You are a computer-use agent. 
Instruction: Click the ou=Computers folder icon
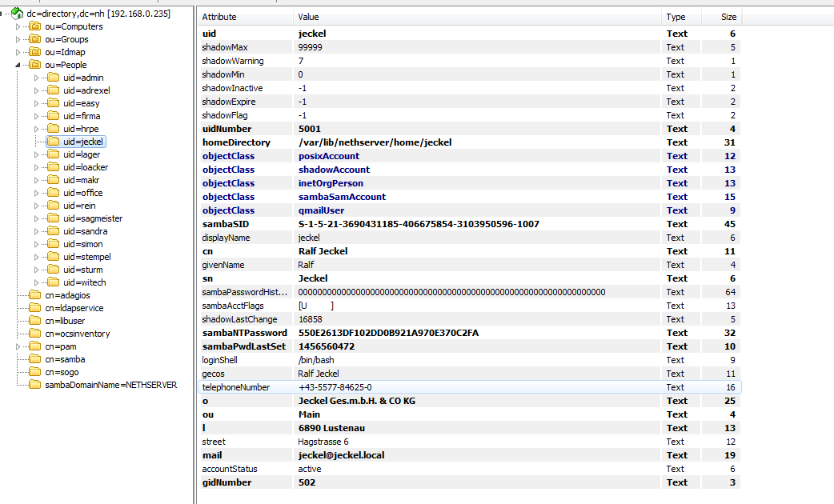click(35, 26)
